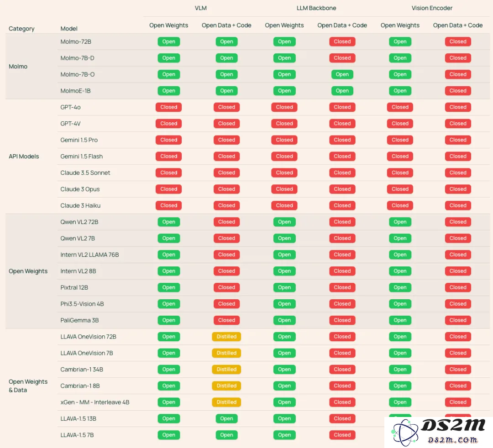Click the 'Molmo-7B-D' model name
Screen dimensions: 493x448
[77, 58]
